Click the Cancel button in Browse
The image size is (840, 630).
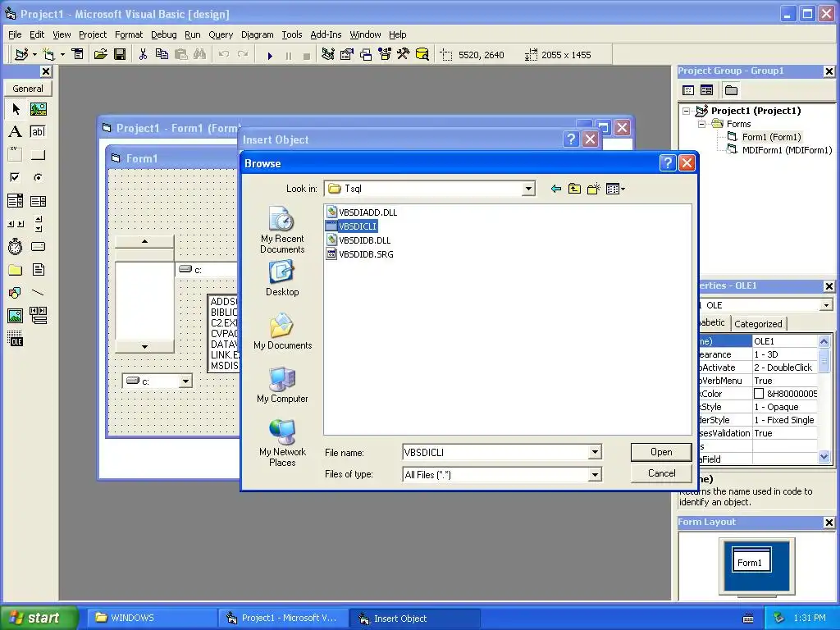[661, 473]
